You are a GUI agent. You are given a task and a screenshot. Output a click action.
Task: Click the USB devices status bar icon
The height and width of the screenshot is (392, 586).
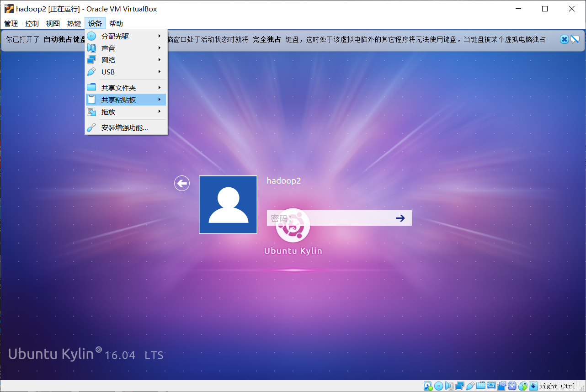(470, 386)
